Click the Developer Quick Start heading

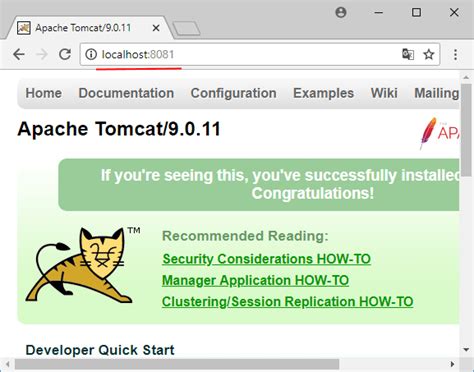pyautogui.click(x=100, y=350)
